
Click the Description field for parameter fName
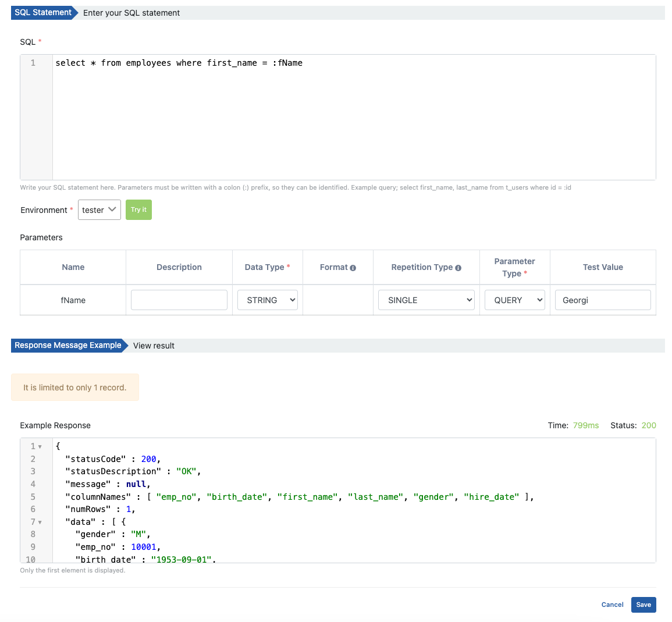tap(179, 300)
